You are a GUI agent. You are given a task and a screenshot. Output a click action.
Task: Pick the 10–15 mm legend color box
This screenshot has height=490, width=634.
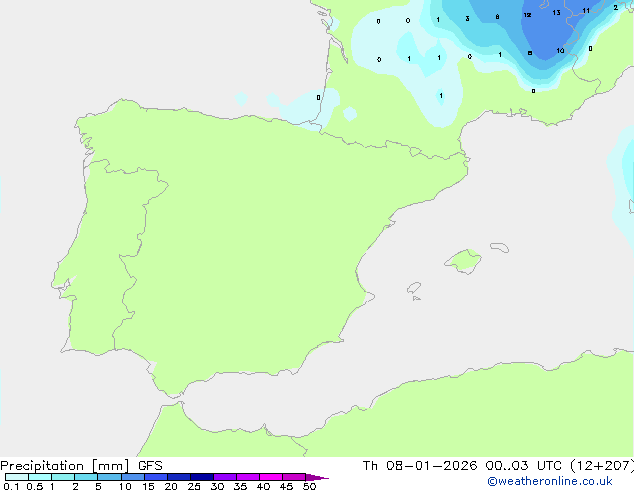point(133,477)
